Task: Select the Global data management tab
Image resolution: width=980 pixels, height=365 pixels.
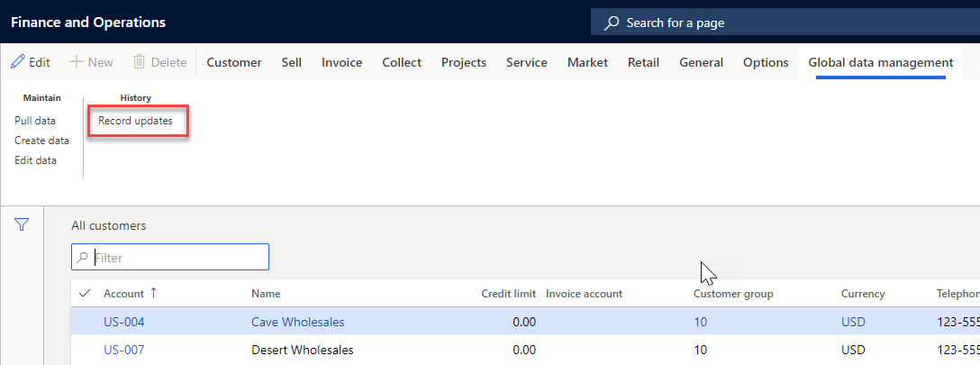Action: pyautogui.click(x=881, y=62)
